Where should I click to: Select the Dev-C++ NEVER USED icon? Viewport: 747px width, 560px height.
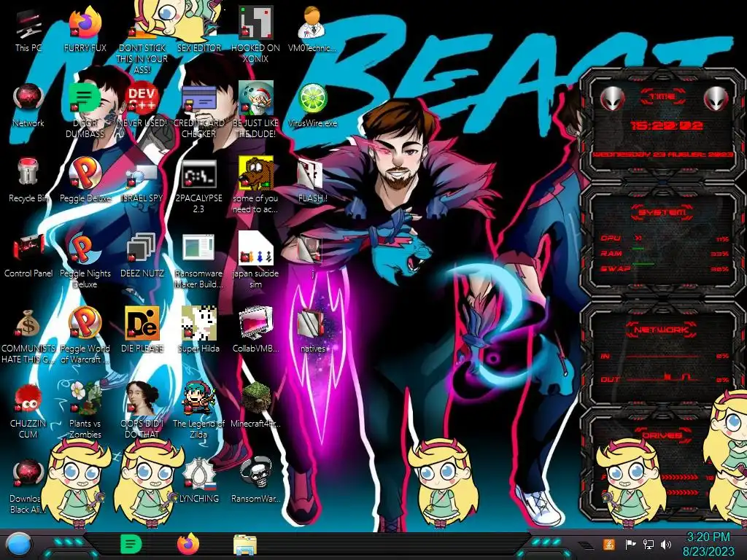(142, 99)
